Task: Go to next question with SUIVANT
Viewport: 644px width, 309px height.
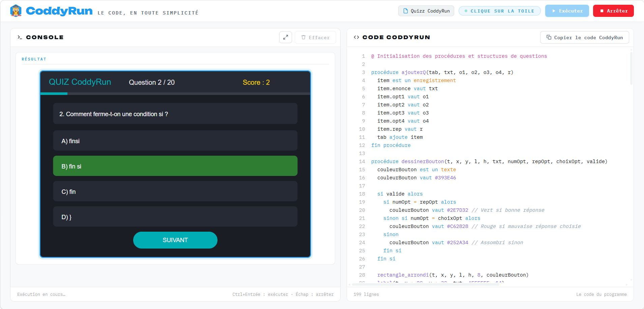Action: pyautogui.click(x=175, y=240)
